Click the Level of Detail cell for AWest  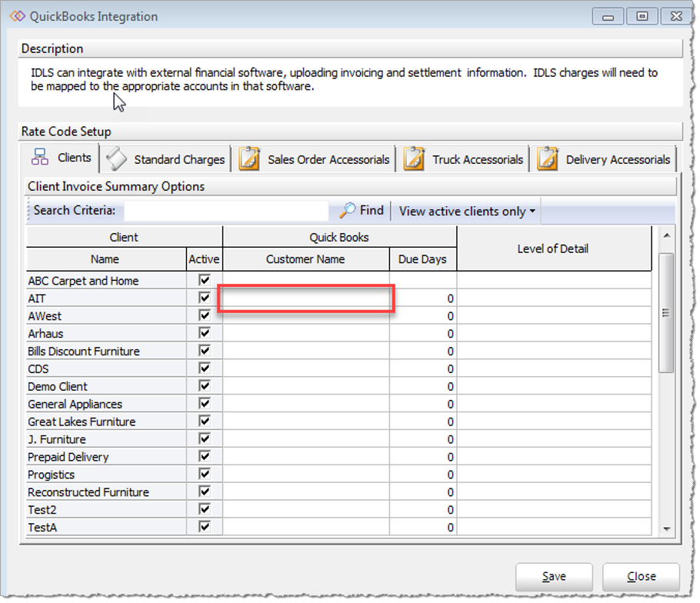point(554,316)
